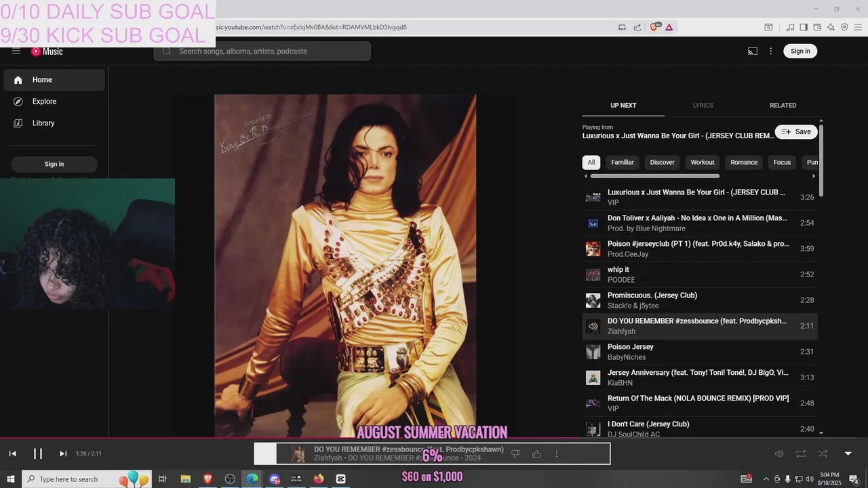Play Luxurious x Just Wanna Be Your Girl
Image resolution: width=868 pixels, height=488 pixels.
700,197
